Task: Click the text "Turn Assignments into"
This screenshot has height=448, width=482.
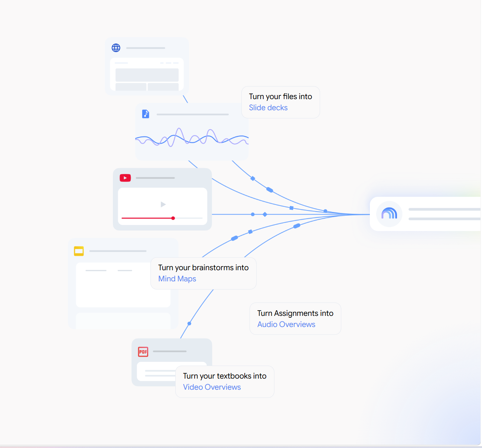Action: pyautogui.click(x=295, y=313)
